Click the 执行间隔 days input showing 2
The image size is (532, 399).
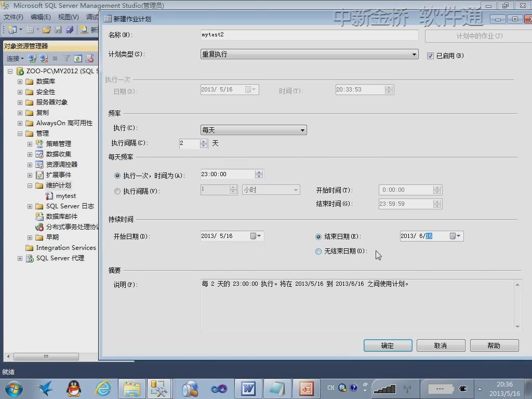click(x=190, y=144)
